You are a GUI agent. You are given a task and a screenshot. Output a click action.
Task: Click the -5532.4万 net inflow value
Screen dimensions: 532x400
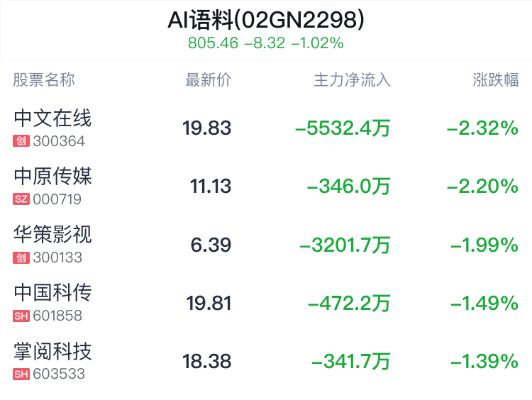(x=343, y=128)
